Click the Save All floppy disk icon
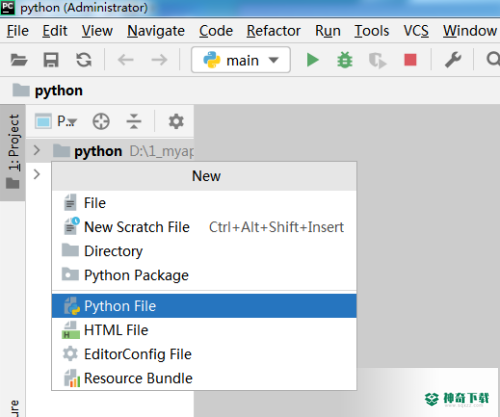 pyautogui.click(x=51, y=60)
